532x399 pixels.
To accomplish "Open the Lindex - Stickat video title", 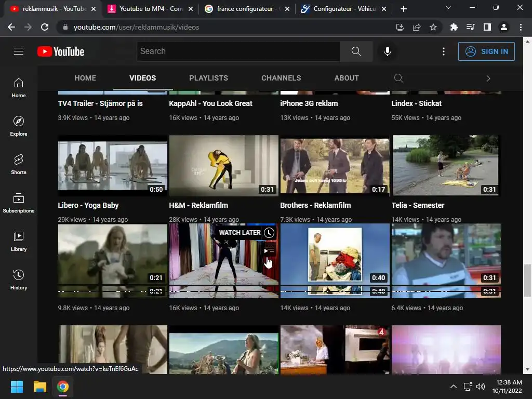I will (x=416, y=103).
